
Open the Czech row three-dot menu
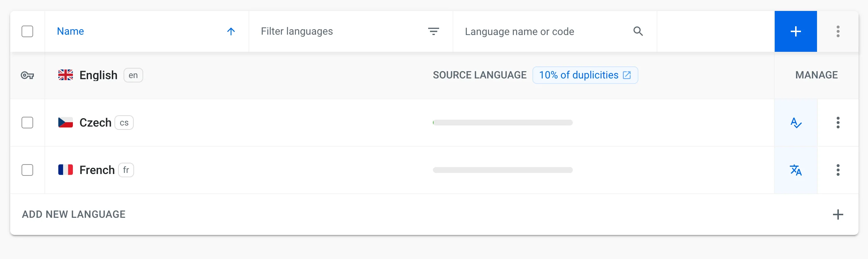point(838,123)
